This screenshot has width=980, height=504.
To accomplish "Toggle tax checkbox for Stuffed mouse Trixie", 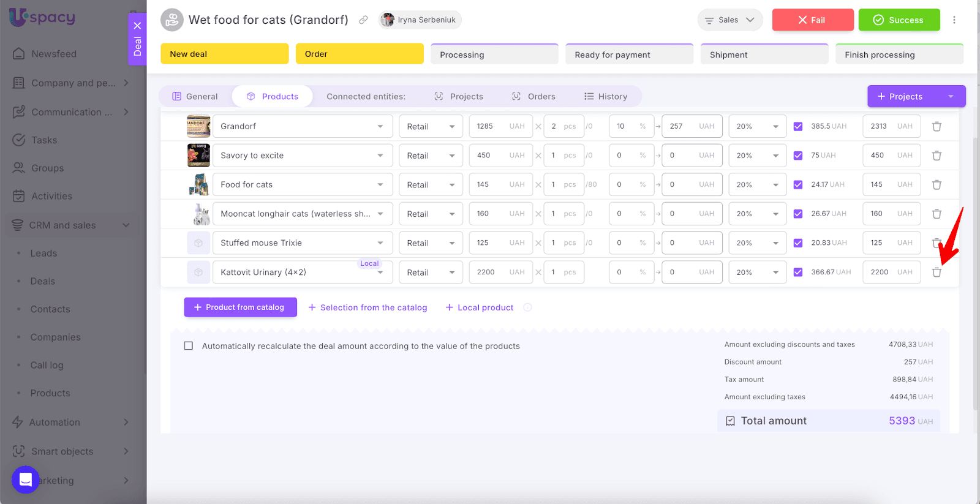I will (x=797, y=243).
